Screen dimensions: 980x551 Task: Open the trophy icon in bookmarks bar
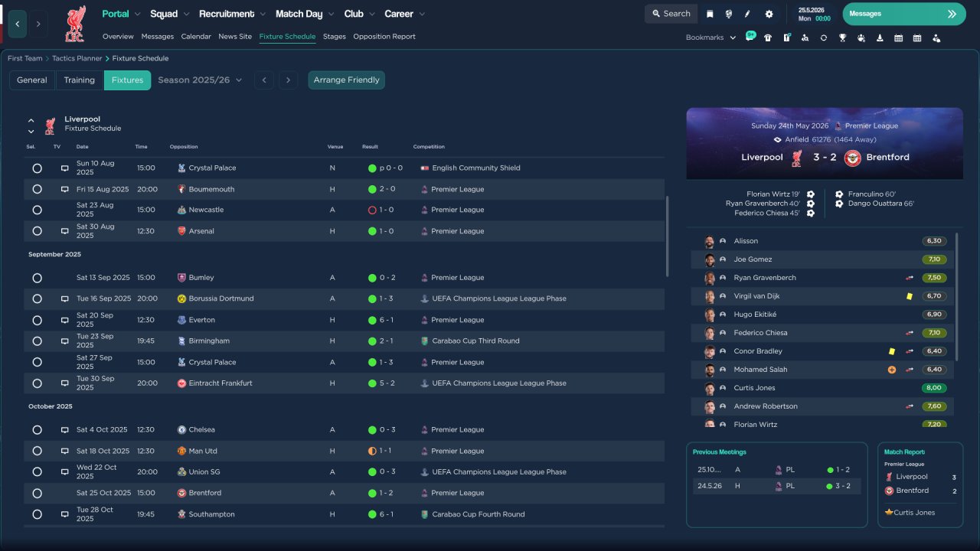(x=842, y=37)
